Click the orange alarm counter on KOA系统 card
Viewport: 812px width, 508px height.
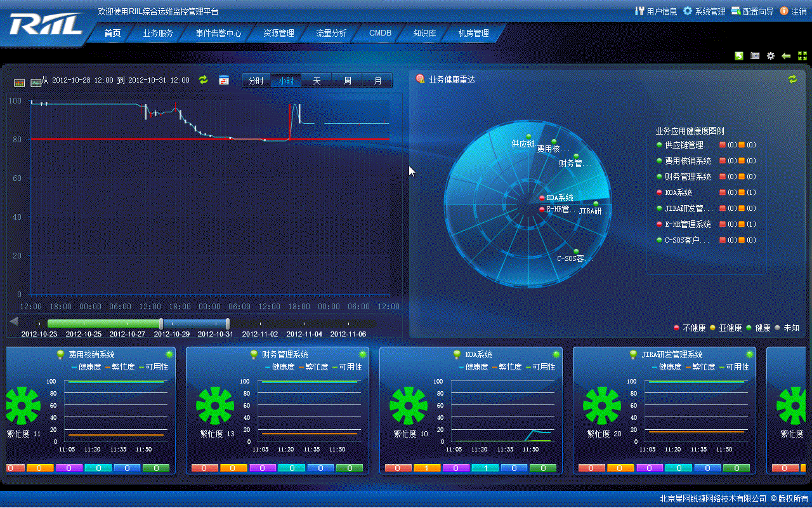(427, 468)
